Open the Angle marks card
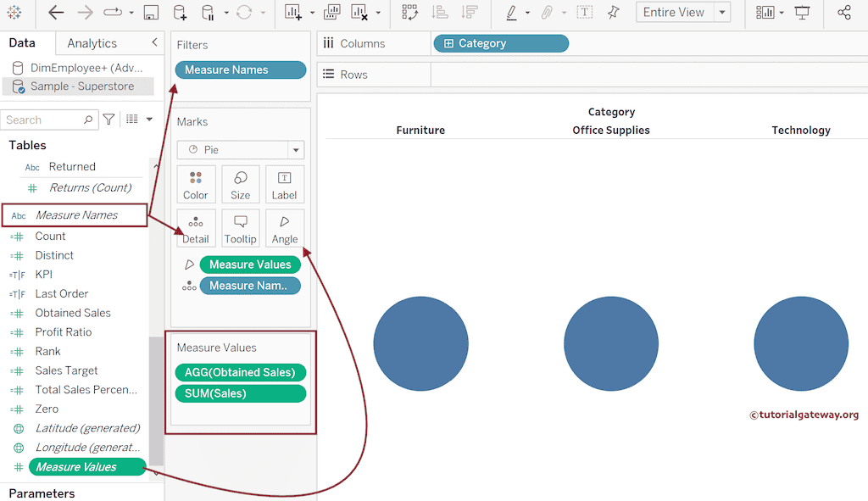The image size is (868, 501). click(285, 229)
